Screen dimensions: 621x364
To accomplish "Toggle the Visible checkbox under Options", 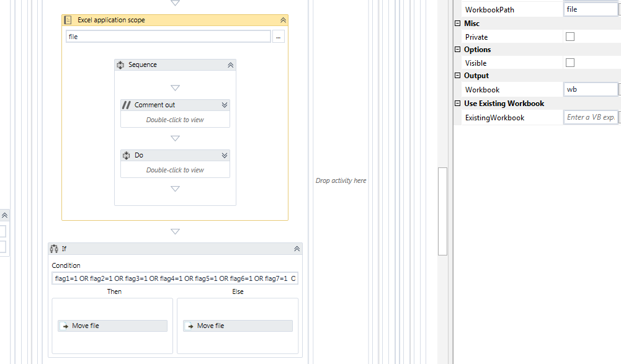I will (x=569, y=62).
